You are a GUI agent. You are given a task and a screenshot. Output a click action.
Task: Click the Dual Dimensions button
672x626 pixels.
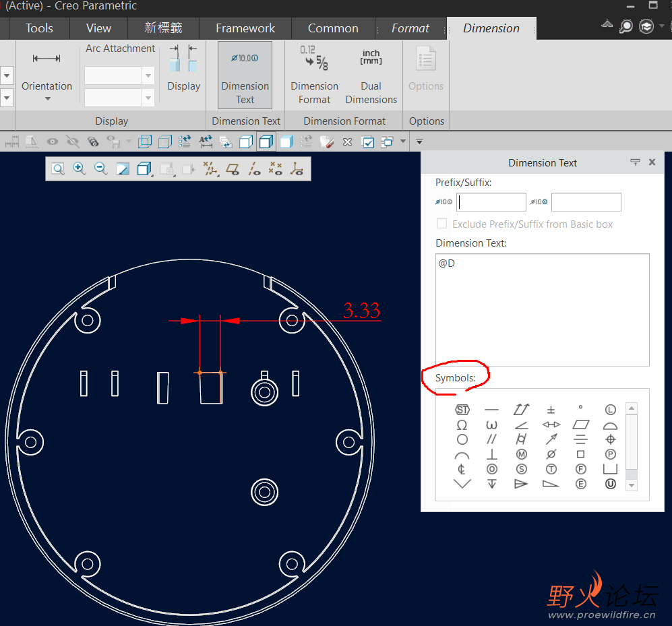coord(371,75)
